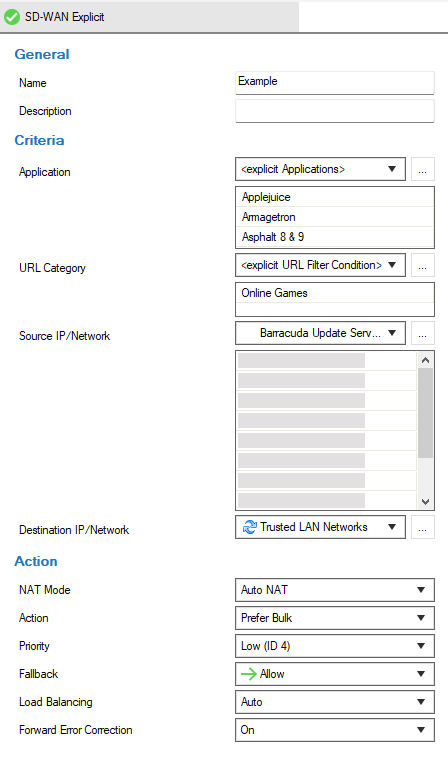Open the explicit Applications dropdown

pyautogui.click(x=320, y=169)
